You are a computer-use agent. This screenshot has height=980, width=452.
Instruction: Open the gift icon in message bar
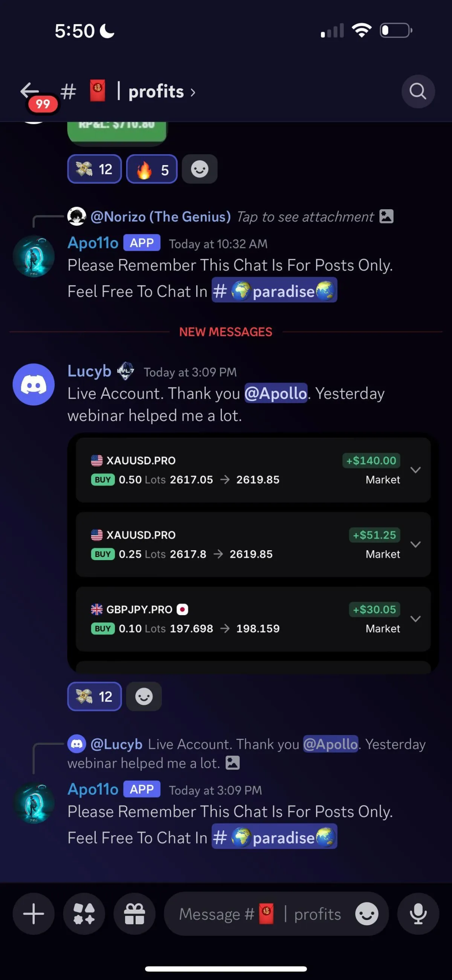coord(134,914)
